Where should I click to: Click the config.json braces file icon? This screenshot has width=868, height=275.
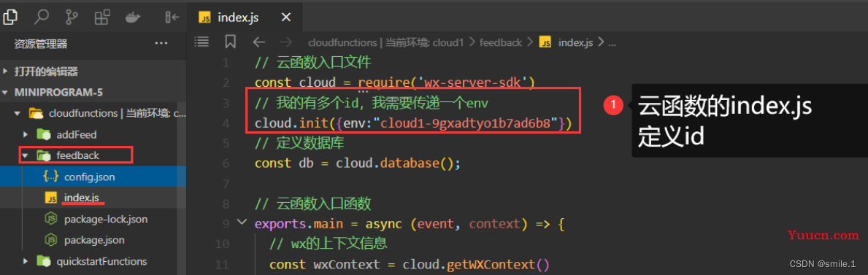pos(50,177)
